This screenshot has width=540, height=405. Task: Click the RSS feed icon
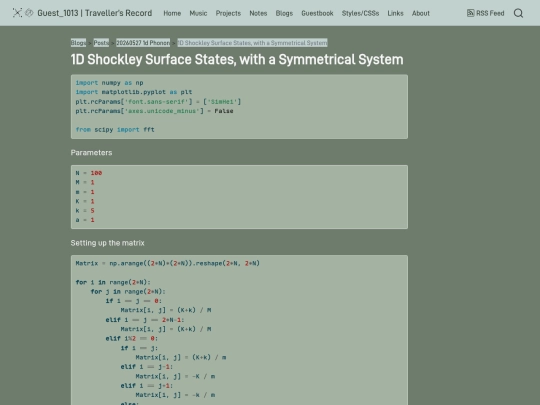[x=470, y=13]
